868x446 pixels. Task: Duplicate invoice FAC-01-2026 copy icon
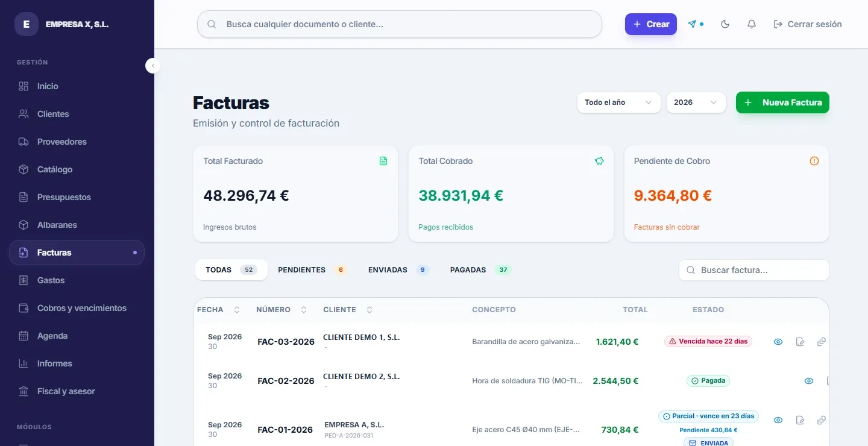coord(821,420)
